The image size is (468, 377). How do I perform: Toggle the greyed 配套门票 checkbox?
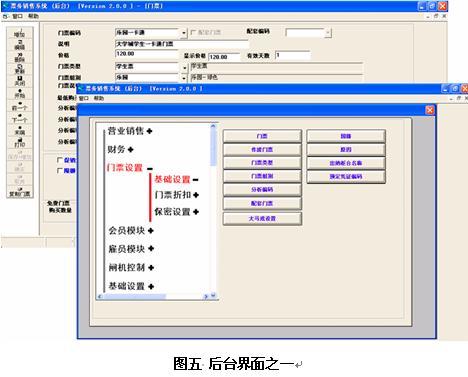193,32
